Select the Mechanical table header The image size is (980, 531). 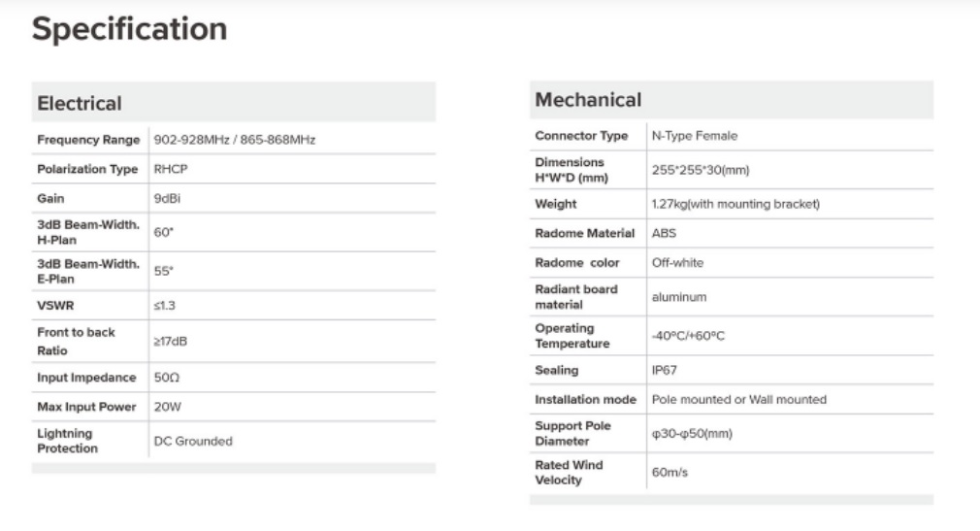pos(588,100)
